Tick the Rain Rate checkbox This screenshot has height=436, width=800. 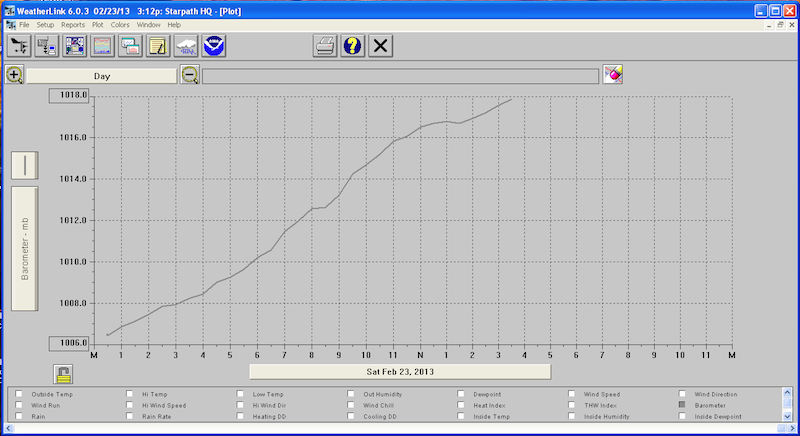point(130,416)
